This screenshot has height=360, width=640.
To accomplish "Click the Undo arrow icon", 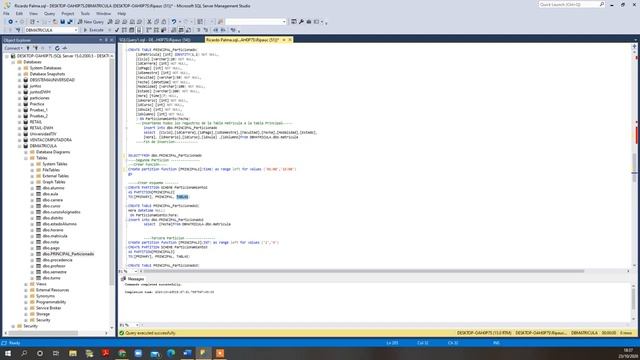I will point(174,22).
